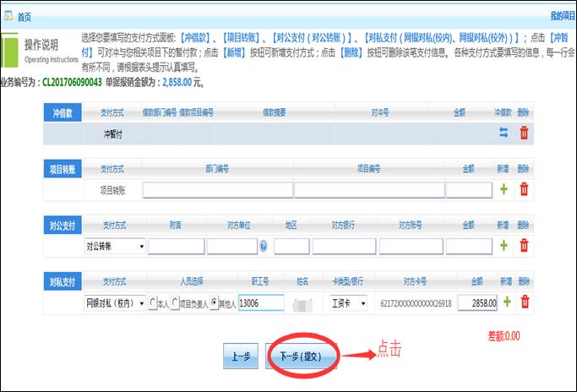
Task: Click business number CL201706090043
Action: click(x=72, y=82)
